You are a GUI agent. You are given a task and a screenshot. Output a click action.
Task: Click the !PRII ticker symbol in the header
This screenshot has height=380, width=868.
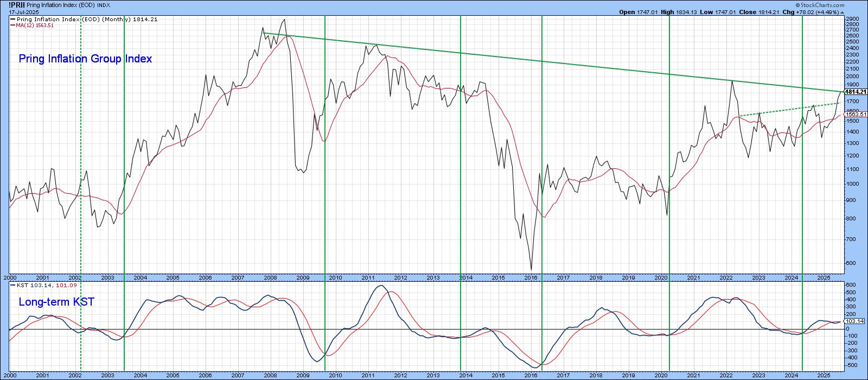pos(17,5)
